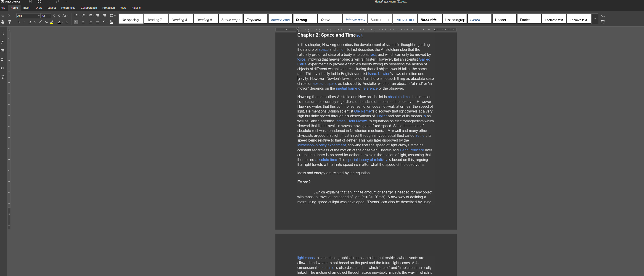
Task: Click the Copy icon
Action: [x=3, y=16]
